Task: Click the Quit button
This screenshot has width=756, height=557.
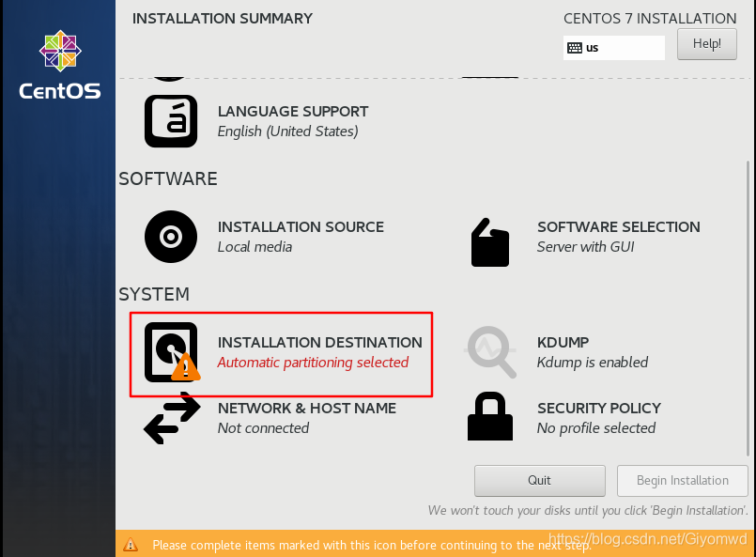Action: 539,480
